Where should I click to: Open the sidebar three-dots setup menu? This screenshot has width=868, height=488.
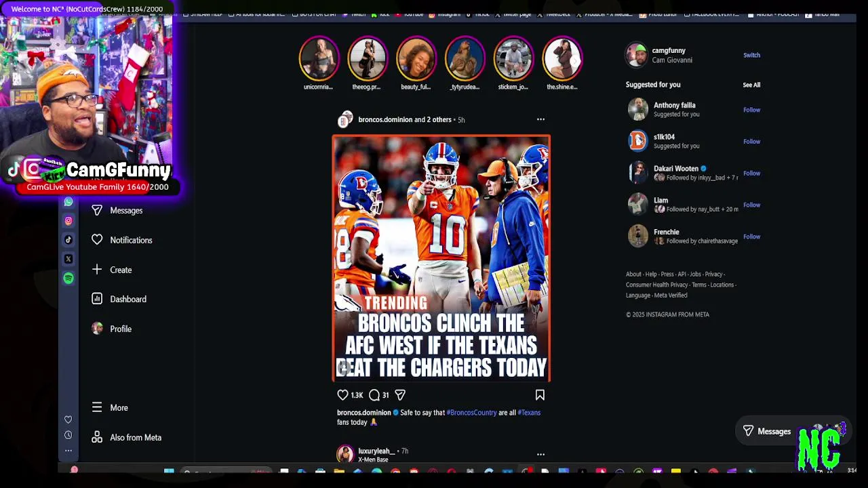[68, 450]
